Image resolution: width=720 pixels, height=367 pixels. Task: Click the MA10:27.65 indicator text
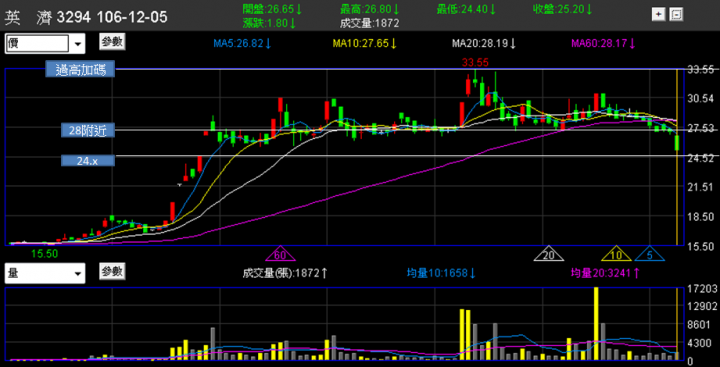point(365,44)
